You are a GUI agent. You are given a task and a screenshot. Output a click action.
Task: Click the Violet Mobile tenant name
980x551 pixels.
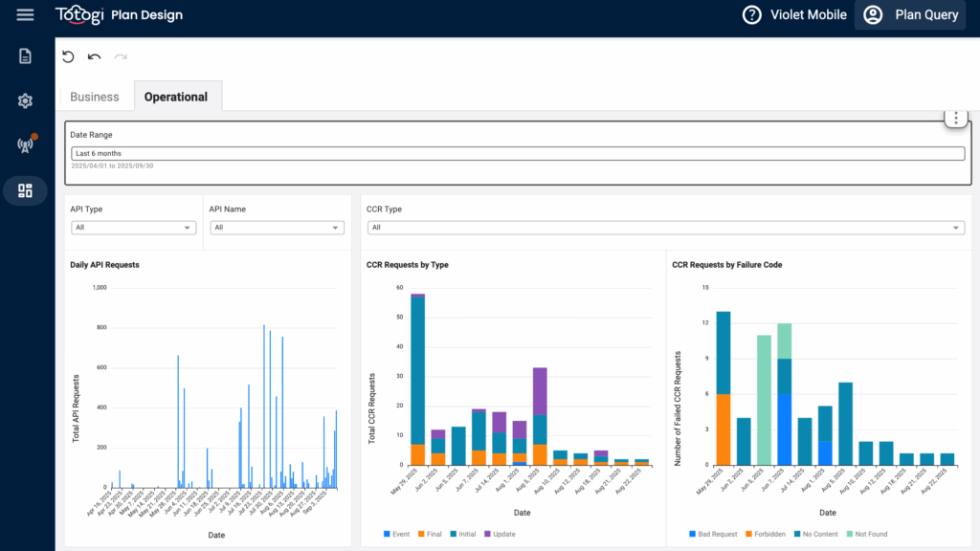pos(808,15)
